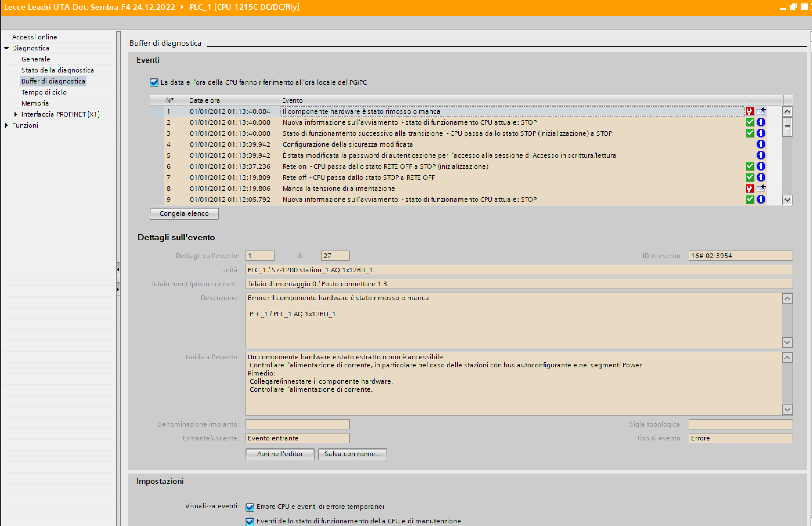This screenshot has width=812, height=526.
Task: Click the events list scrollbar thumb
Action: 787,127
